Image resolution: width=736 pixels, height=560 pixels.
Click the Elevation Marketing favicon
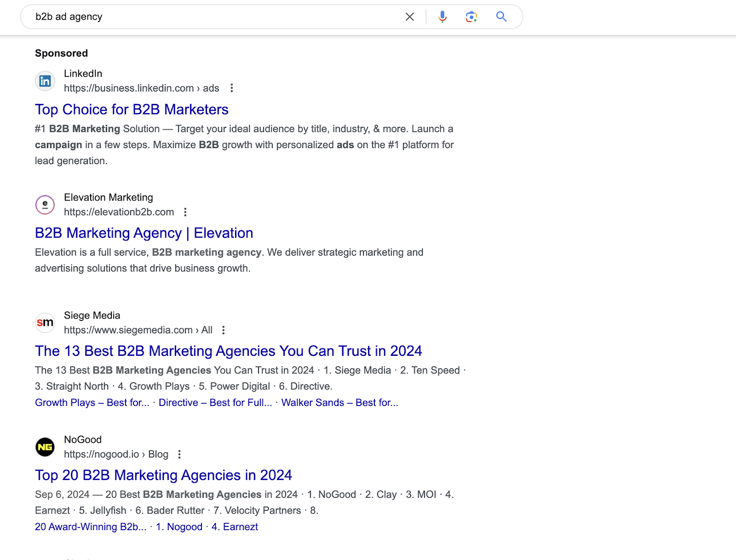(x=45, y=205)
